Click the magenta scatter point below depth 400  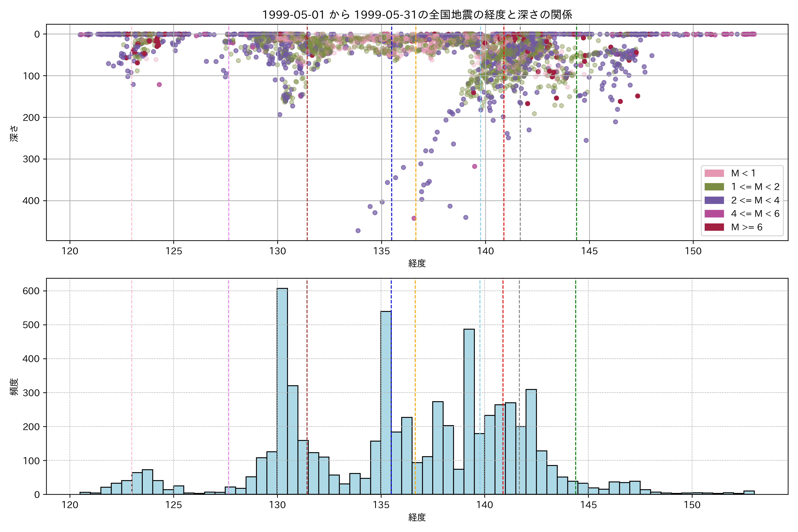[x=414, y=218]
